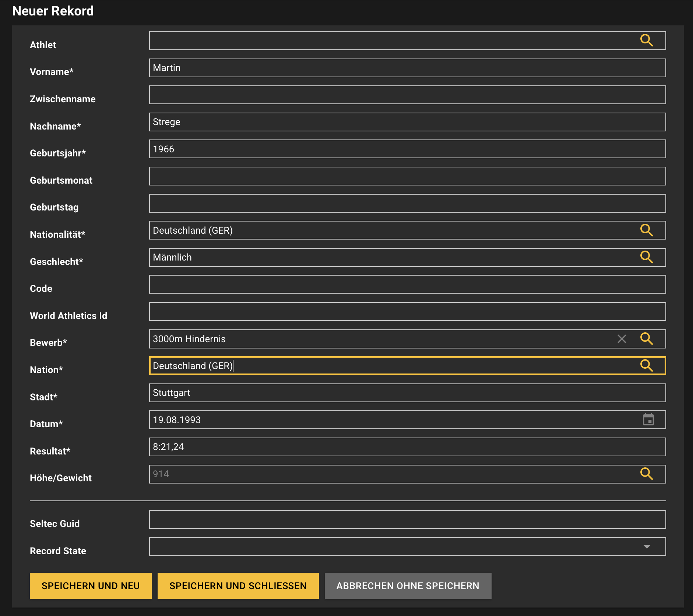Screen dimensions: 693x616
Task: Click the Vorname field containing Martin
Action: tap(407, 68)
